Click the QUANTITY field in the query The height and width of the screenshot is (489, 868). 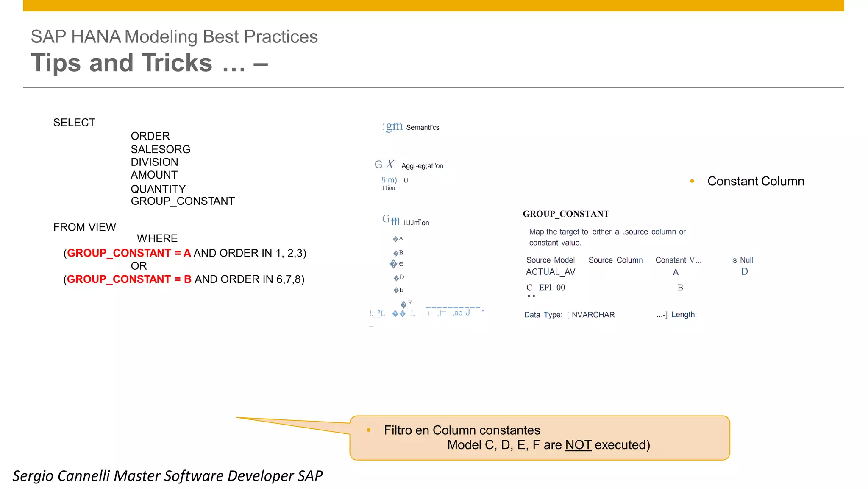(x=158, y=189)
